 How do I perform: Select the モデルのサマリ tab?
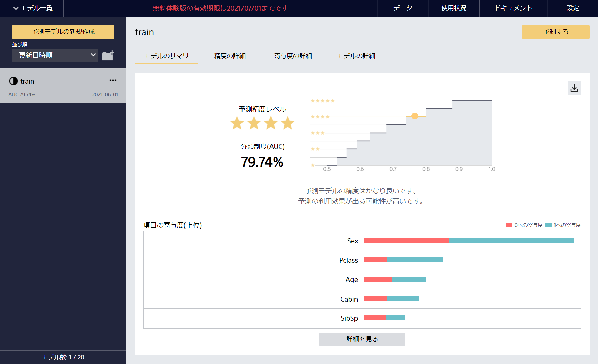pos(166,56)
